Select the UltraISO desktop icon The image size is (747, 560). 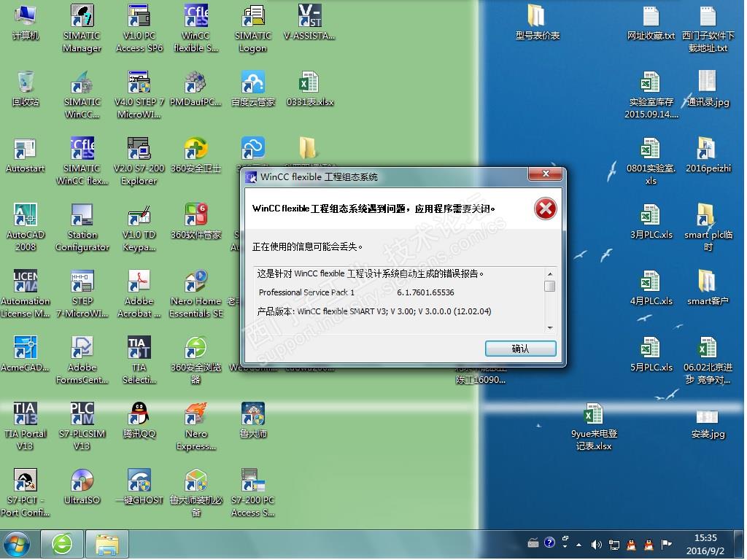coord(82,487)
